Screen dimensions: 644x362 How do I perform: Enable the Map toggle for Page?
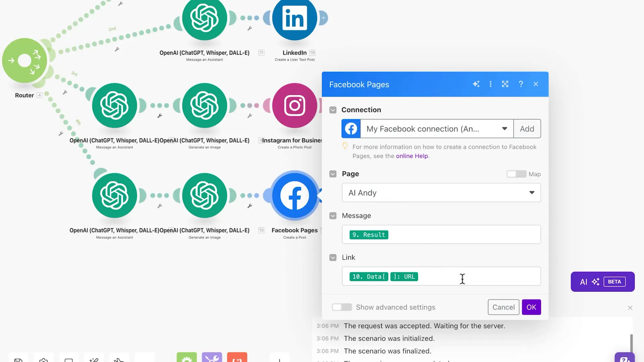pyautogui.click(x=516, y=174)
